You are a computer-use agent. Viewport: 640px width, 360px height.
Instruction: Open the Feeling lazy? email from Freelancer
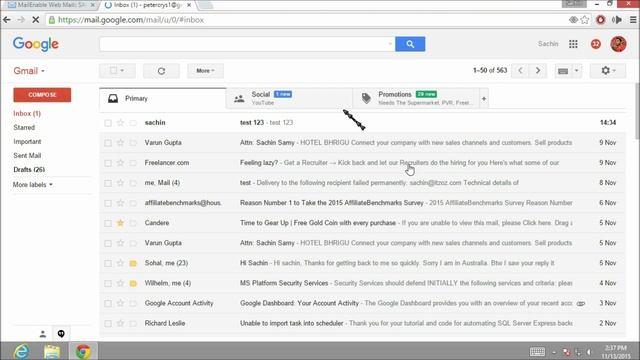click(363, 163)
